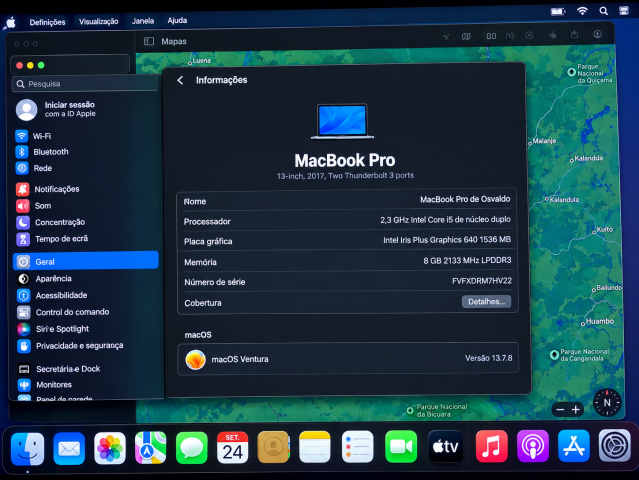Open Reminders from the Dock

coord(357,447)
